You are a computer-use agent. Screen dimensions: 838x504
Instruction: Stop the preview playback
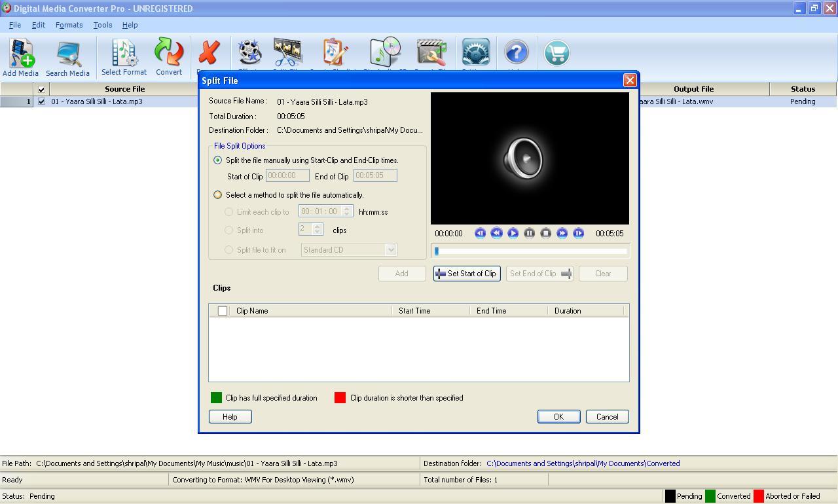[x=545, y=233]
